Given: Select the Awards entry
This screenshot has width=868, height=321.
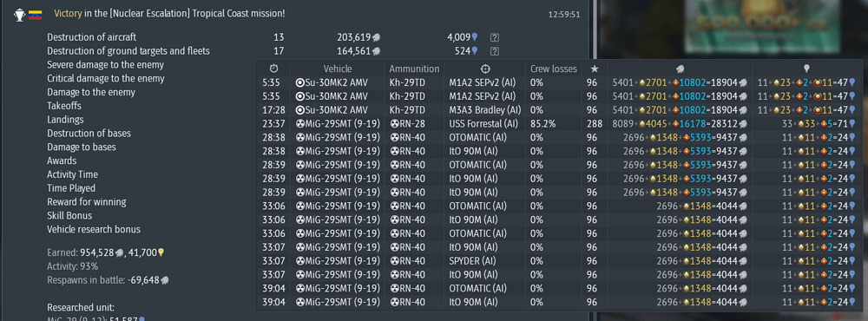Looking at the screenshot, I should (x=62, y=161).
